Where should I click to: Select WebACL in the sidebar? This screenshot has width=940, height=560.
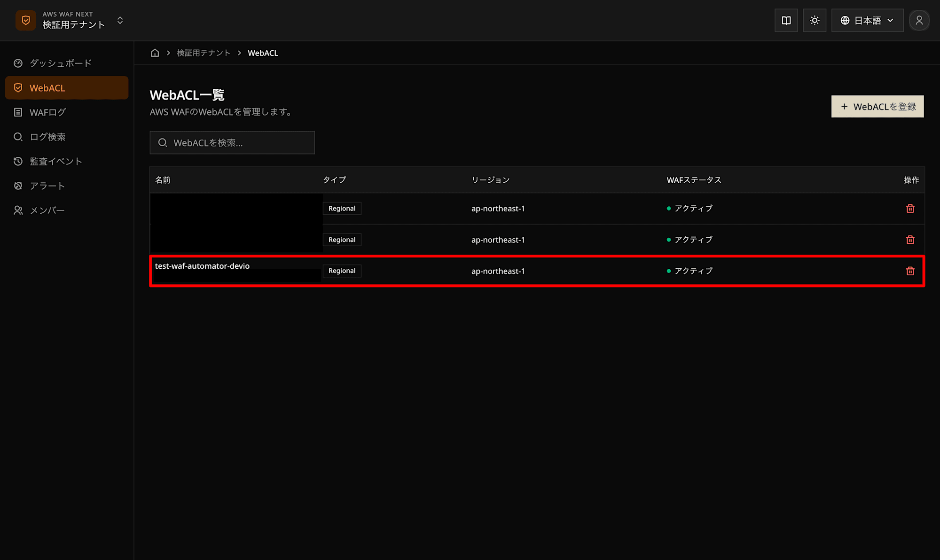(67, 88)
